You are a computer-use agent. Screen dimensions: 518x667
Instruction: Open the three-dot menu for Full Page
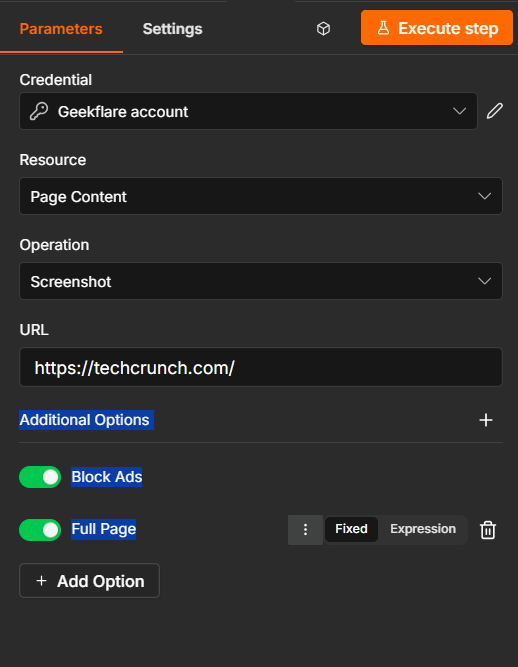305,530
